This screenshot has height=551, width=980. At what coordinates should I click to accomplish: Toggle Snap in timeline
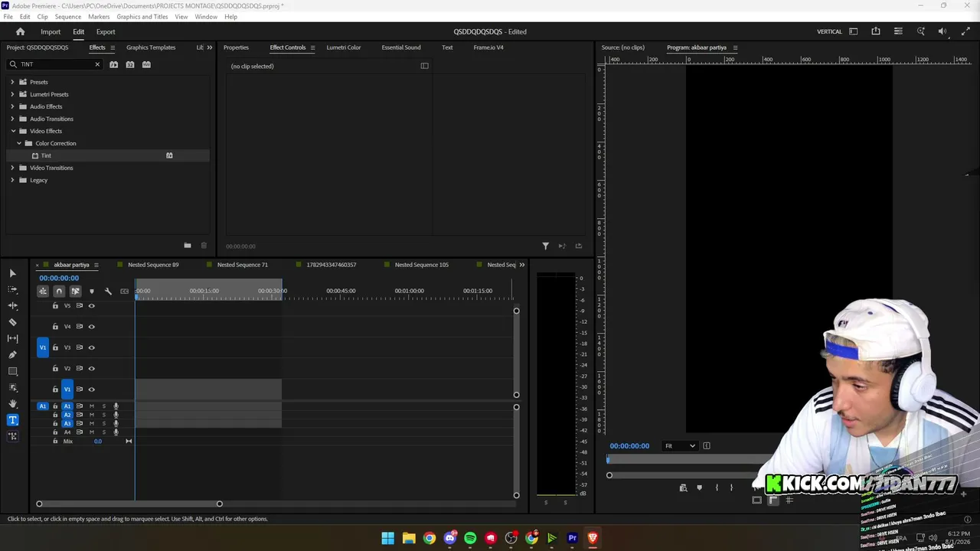click(59, 291)
